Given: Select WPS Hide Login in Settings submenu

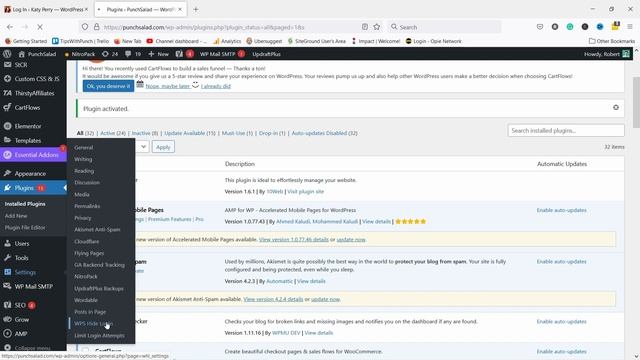Looking at the screenshot, I should tap(93, 323).
